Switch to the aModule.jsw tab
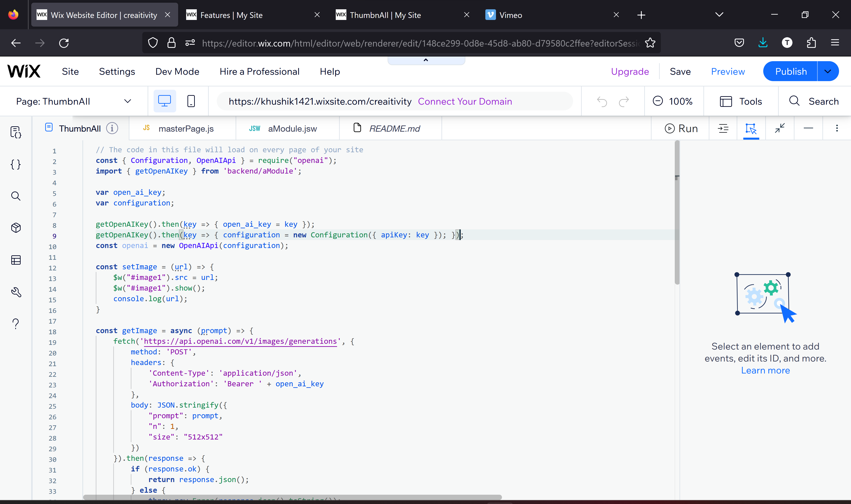 tap(292, 128)
